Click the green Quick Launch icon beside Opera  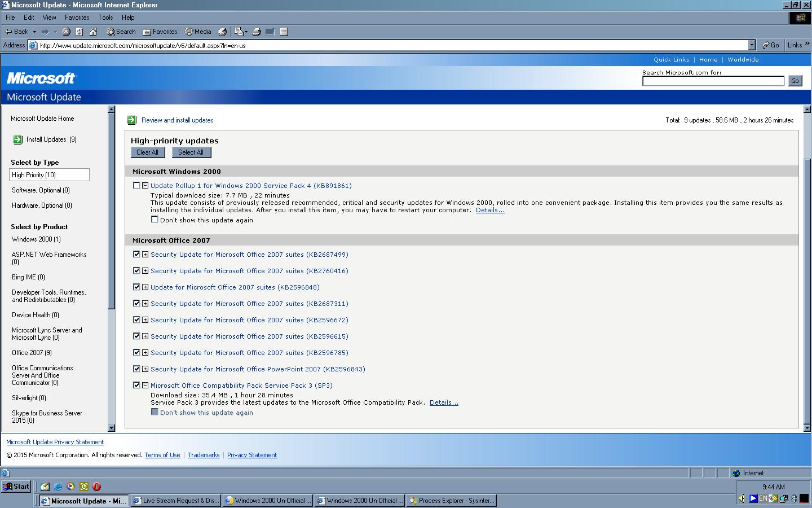(83, 487)
